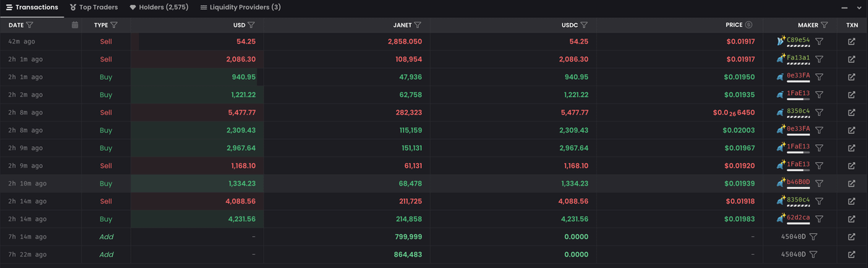Click funnel icon in the 2,309.43 buy row

tap(820, 130)
